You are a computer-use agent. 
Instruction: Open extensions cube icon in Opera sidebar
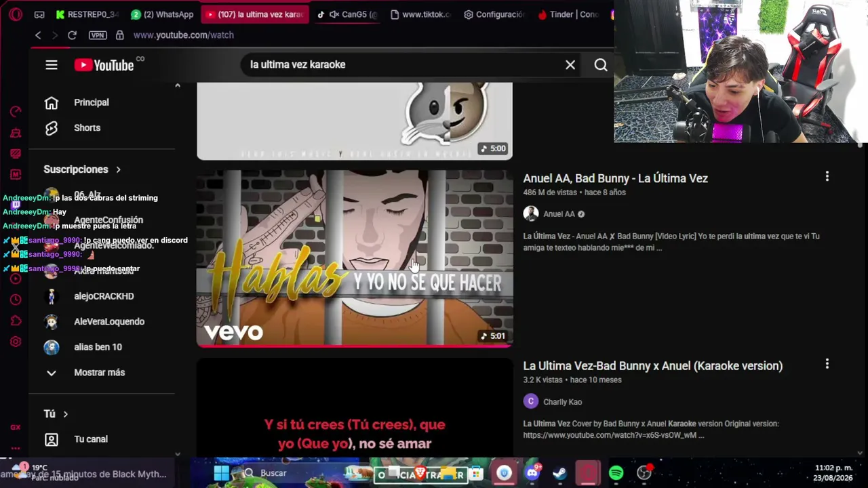(16, 321)
